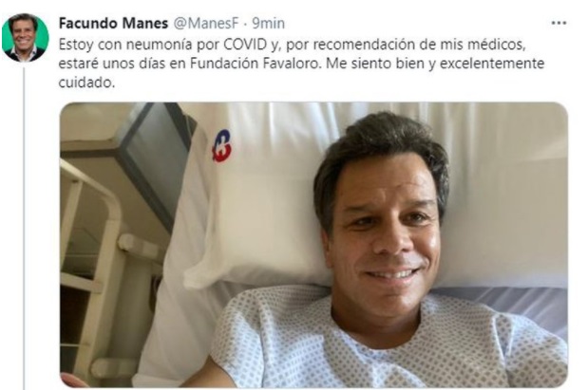Click the word 'cuidado.' ending the tweet

[x=86, y=83]
